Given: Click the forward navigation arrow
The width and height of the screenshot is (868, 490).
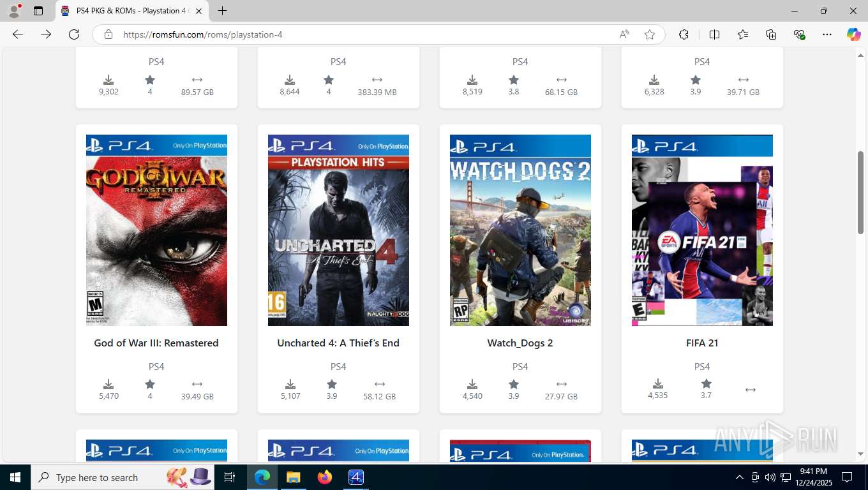Looking at the screenshot, I should tap(46, 34).
